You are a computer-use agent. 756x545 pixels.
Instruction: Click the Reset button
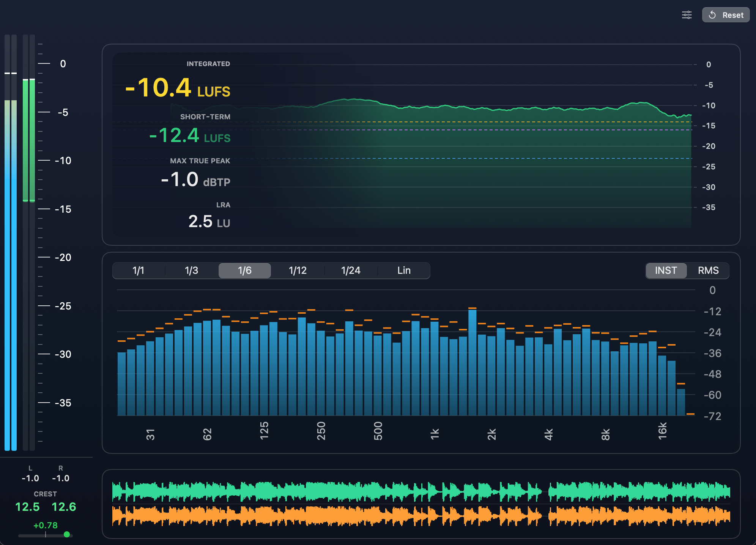(726, 15)
